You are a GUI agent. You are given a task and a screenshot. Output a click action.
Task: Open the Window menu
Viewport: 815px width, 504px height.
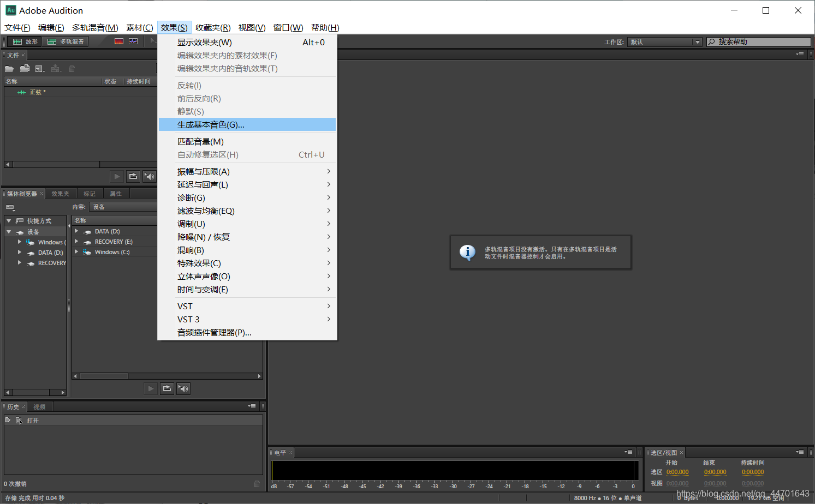click(288, 28)
